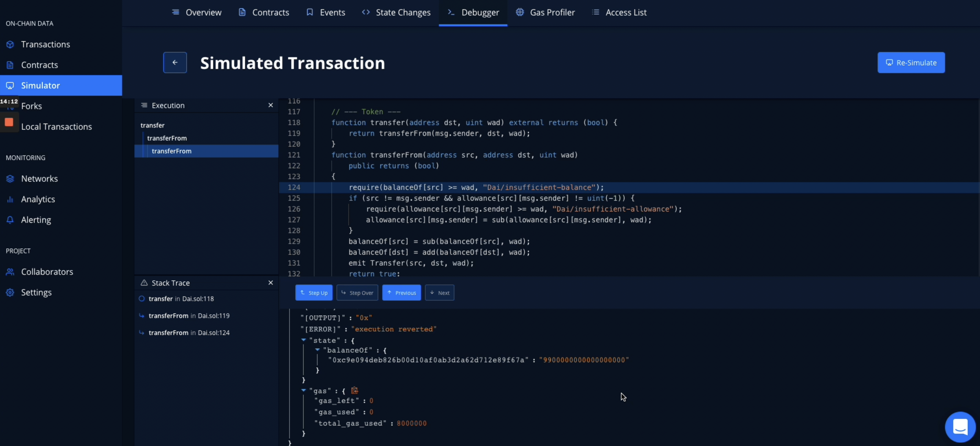Screen dimensions: 980x446
Task: Select the root transfer call in Execution
Action: click(153, 125)
